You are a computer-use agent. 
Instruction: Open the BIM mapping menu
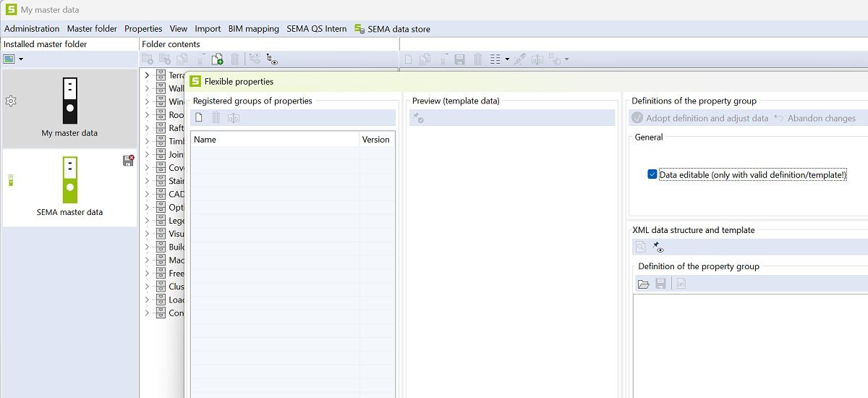pos(253,29)
